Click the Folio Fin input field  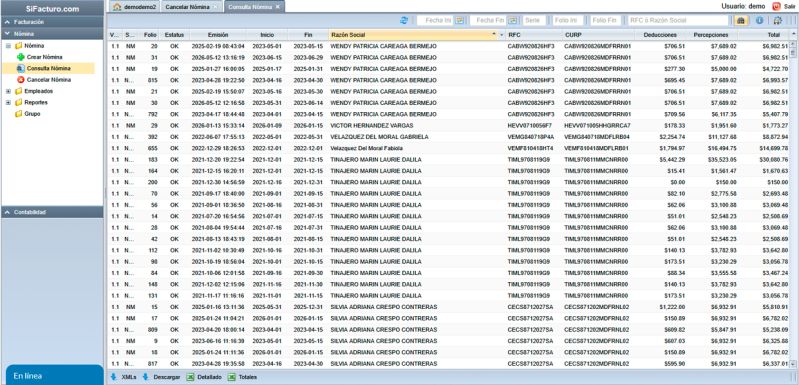[x=606, y=20]
